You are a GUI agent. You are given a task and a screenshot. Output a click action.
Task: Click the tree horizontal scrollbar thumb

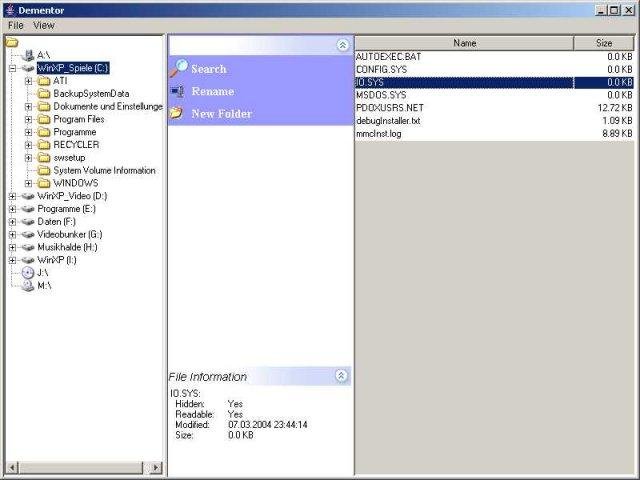[x=80, y=468]
